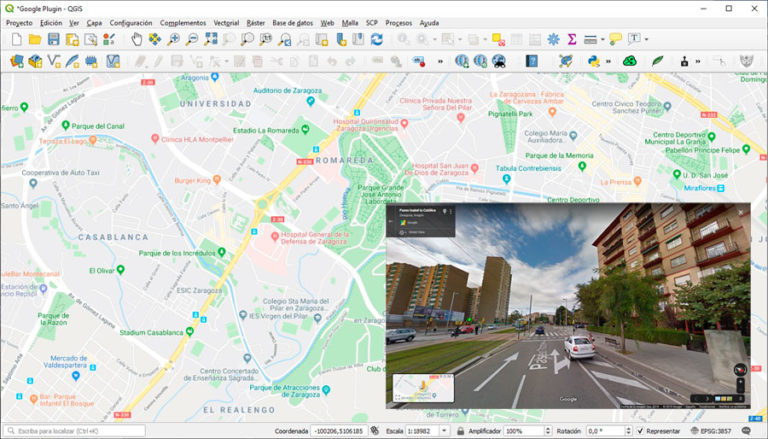The width and height of the screenshot is (768, 439).
Task: Open statistical summary sigma icon
Action: click(x=572, y=39)
